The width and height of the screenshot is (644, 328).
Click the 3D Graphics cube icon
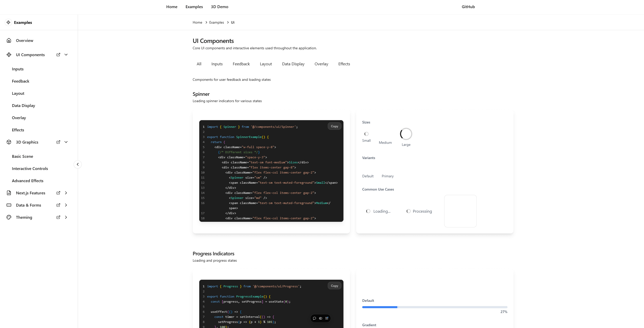9,142
